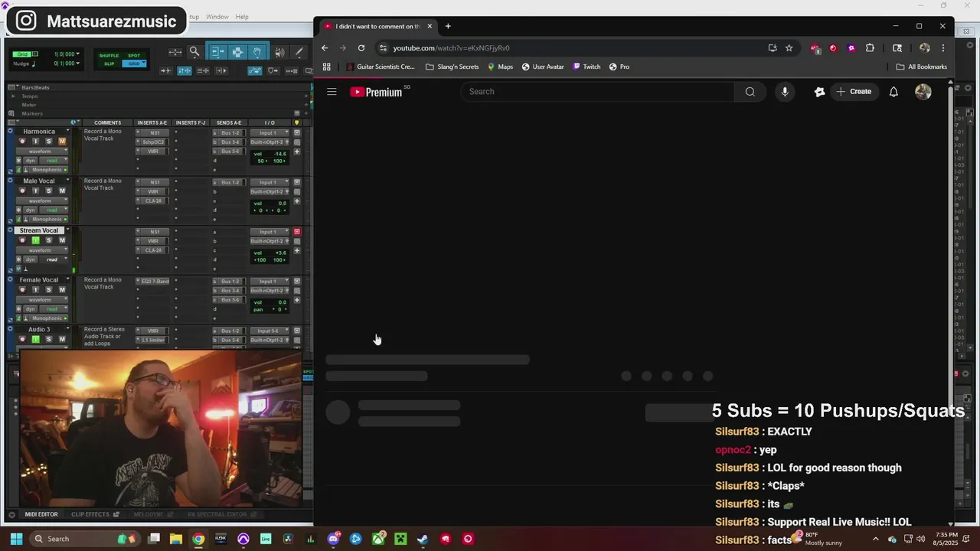980x551 pixels.
Task: Open Harmonica automation mode read dropdown
Action: click(x=54, y=161)
